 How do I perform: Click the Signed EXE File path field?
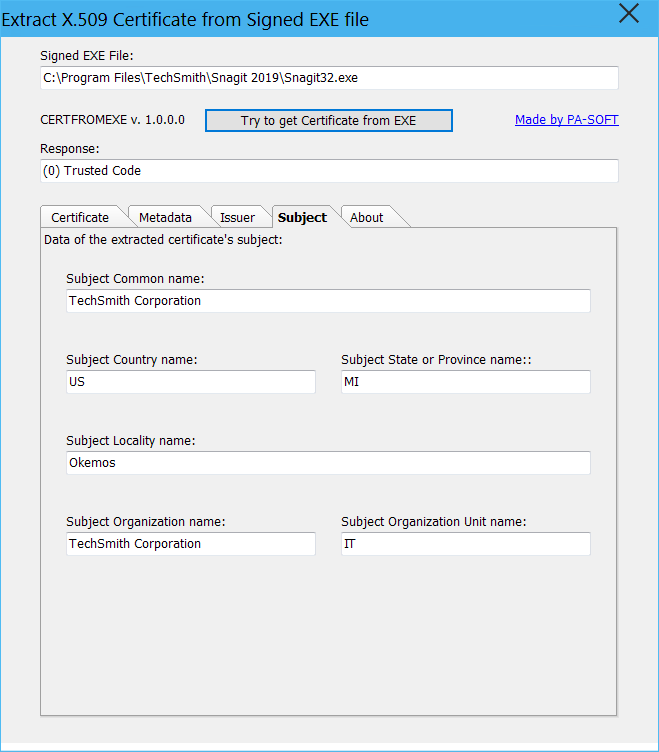pos(328,78)
